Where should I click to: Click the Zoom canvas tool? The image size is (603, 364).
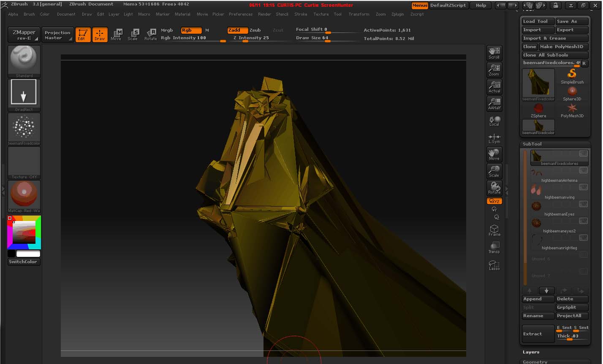coord(494,70)
